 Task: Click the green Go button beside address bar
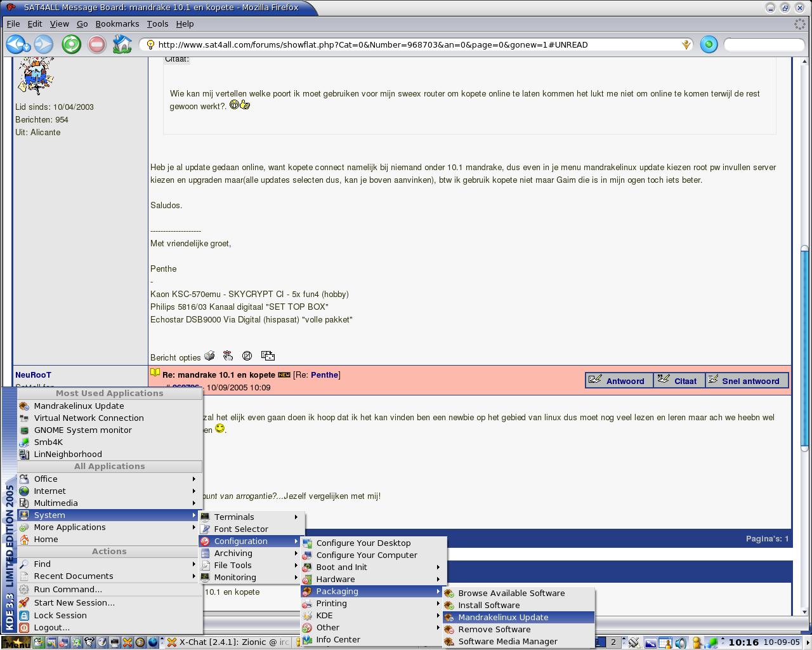pyautogui.click(x=709, y=44)
